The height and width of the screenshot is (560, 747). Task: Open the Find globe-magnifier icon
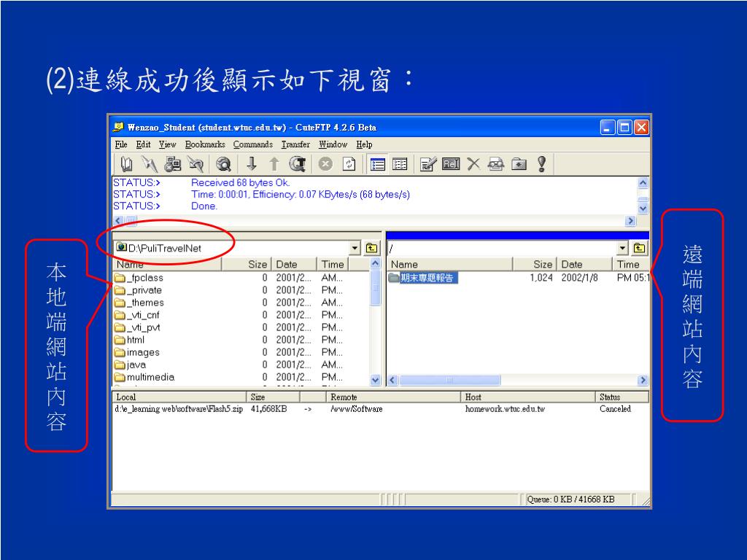click(x=223, y=164)
